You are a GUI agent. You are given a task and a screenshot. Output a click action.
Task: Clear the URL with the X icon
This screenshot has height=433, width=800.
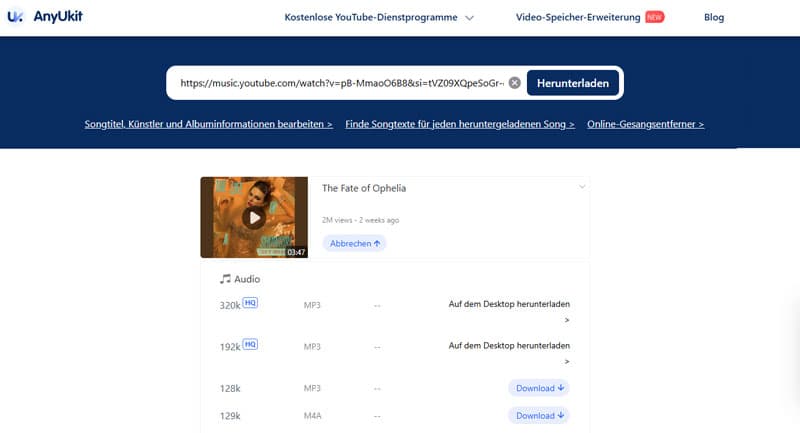[x=514, y=83]
